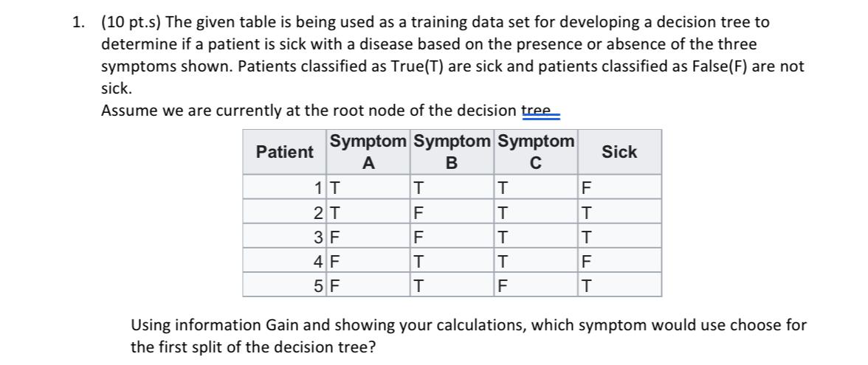Click patient number 1 cell

(285, 187)
